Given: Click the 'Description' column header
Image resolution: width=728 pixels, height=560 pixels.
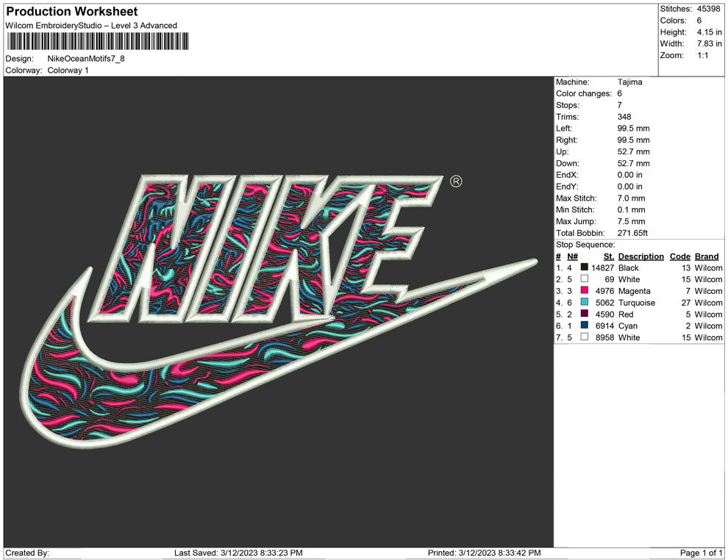Looking at the screenshot, I should pyautogui.click(x=640, y=256).
